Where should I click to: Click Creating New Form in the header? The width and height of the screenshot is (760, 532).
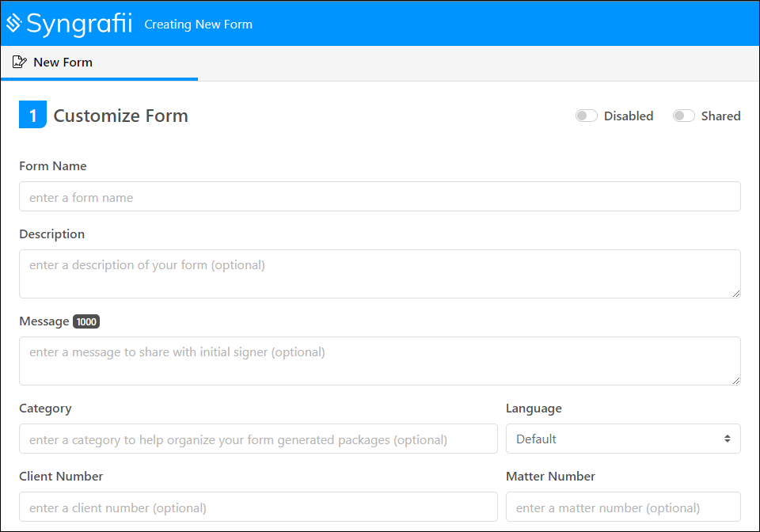198,25
